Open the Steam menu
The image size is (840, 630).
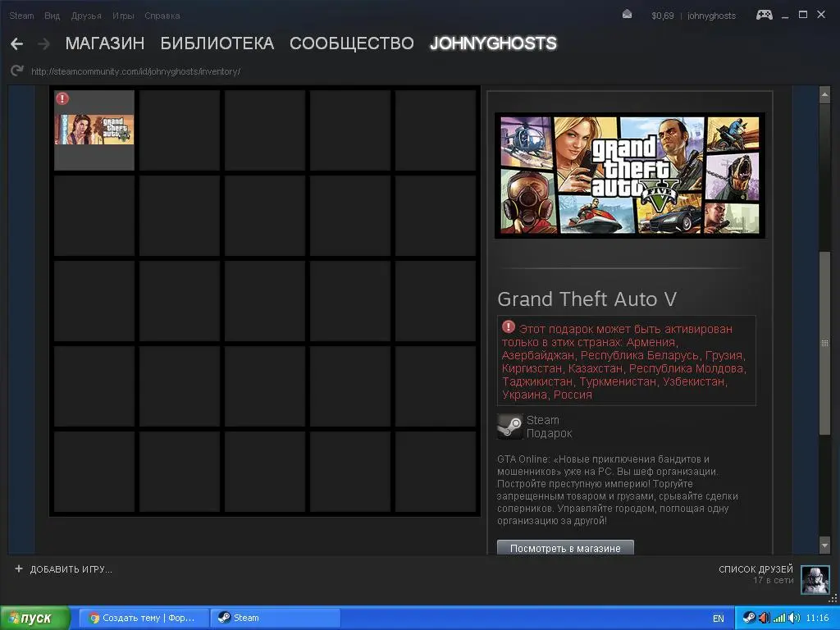click(21, 16)
